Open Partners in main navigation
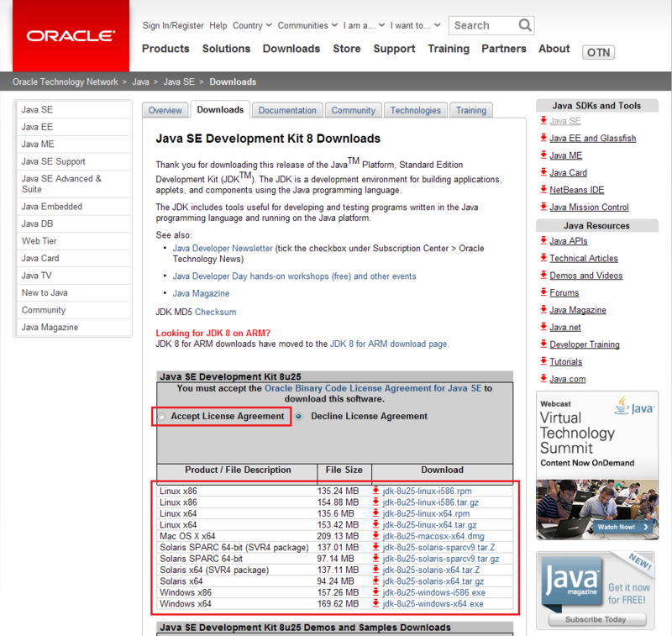Screen dimensions: 672x636 pos(503,49)
